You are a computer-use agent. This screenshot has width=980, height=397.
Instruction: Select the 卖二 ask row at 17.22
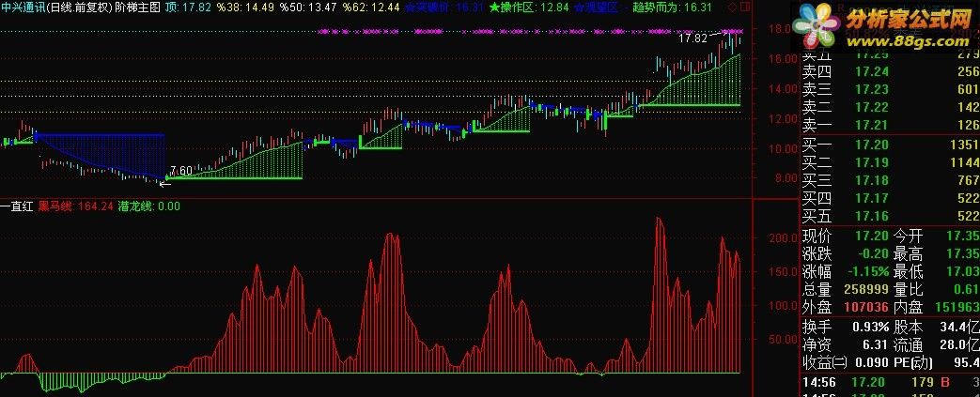click(891, 107)
